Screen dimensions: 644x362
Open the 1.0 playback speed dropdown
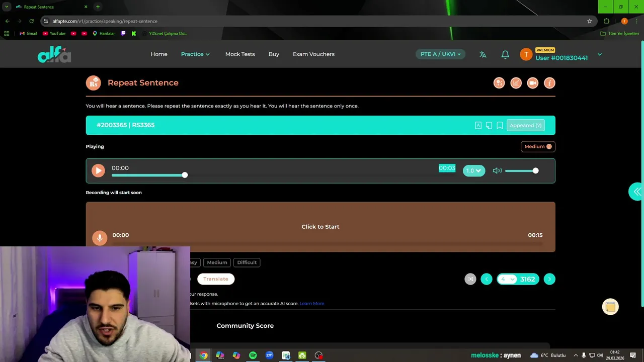click(x=474, y=170)
